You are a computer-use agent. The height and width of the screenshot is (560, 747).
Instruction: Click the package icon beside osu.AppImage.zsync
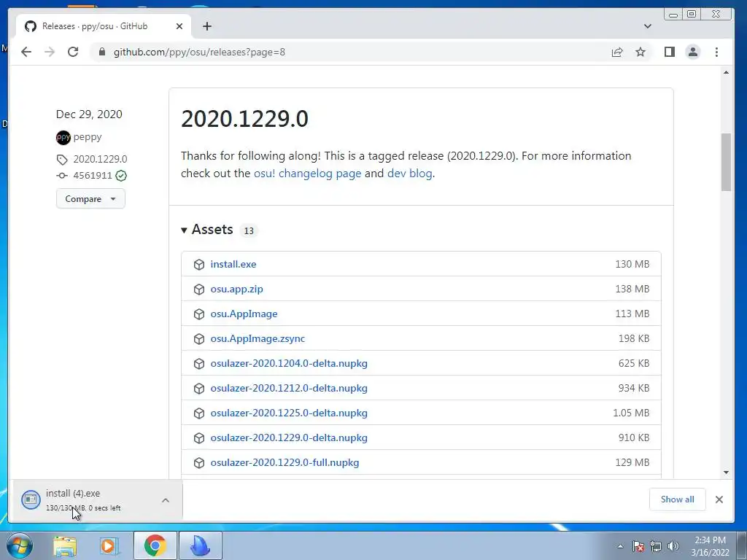199,338
